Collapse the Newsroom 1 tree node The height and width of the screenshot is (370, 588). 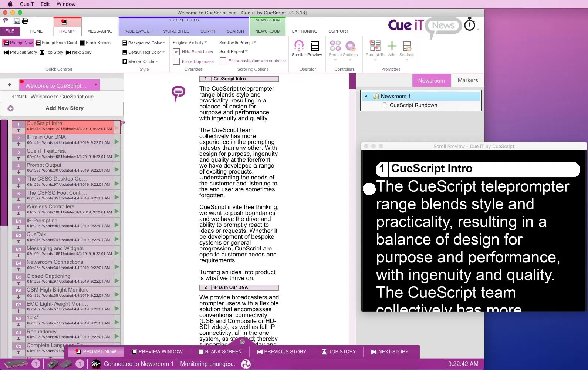pos(366,96)
